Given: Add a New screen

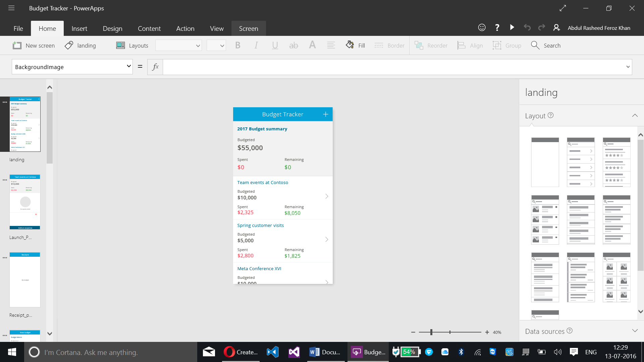Looking at the screenshot, I should point(34,45).
